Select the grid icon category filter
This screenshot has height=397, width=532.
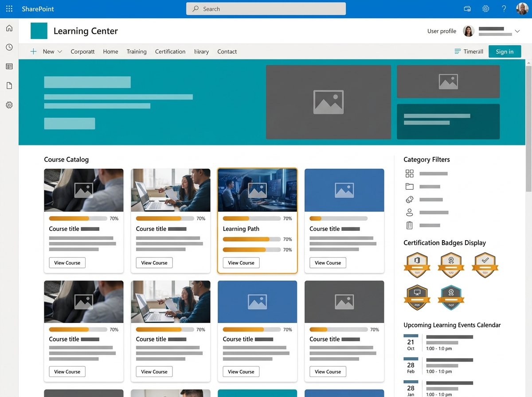coord(410,174)
